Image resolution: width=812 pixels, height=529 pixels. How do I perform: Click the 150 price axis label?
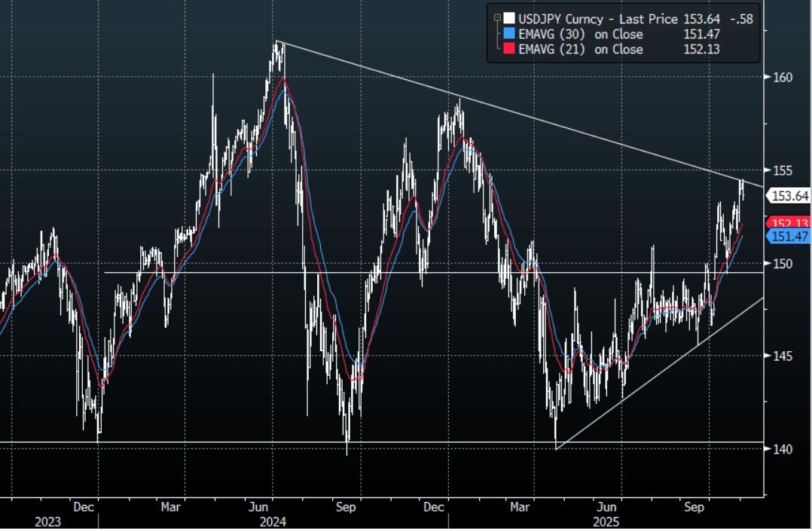coord(783,264)
